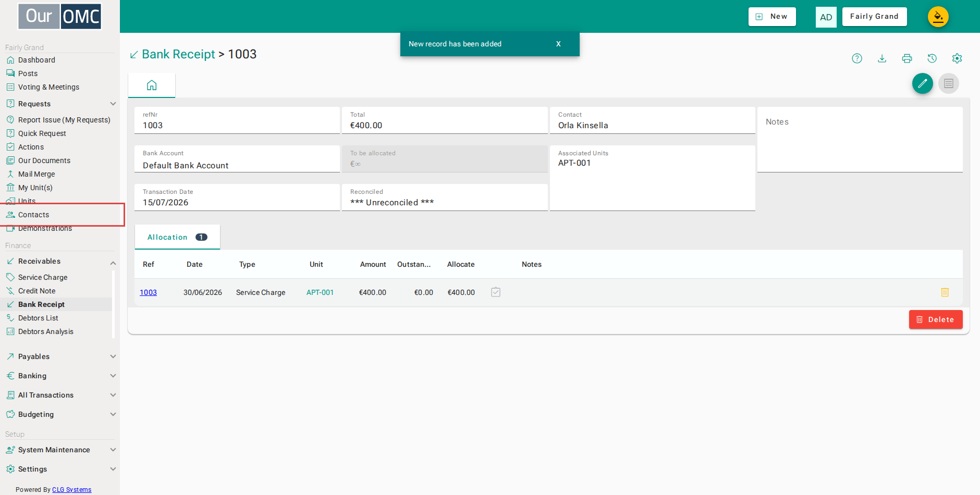Click the New button
The width and height of the screenshot is (980, 495).
772,17
